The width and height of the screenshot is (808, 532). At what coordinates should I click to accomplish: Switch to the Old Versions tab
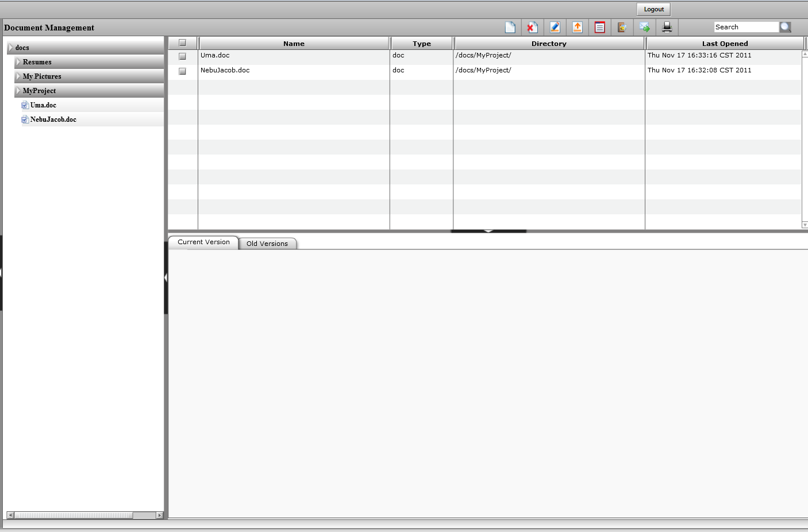tap(267, 244)
